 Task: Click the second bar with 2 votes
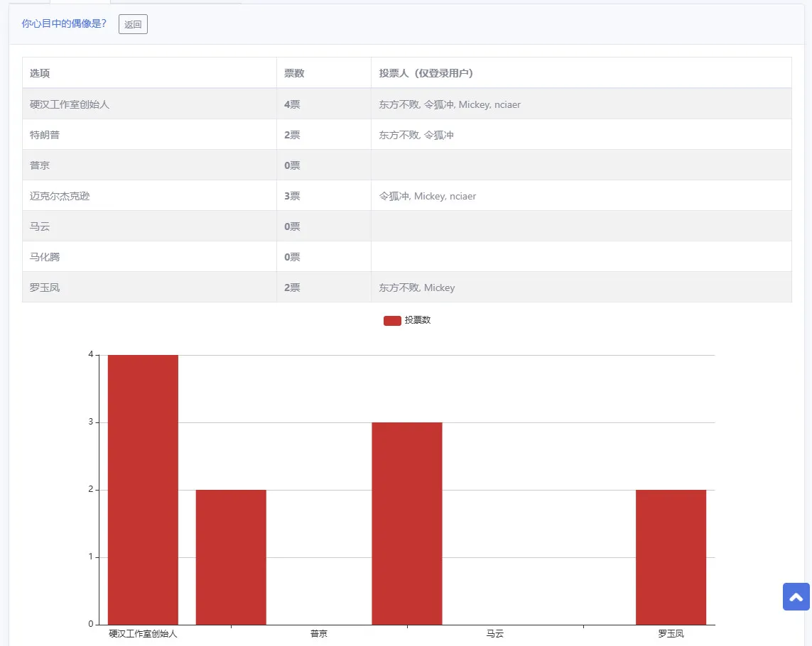(231, 557)
